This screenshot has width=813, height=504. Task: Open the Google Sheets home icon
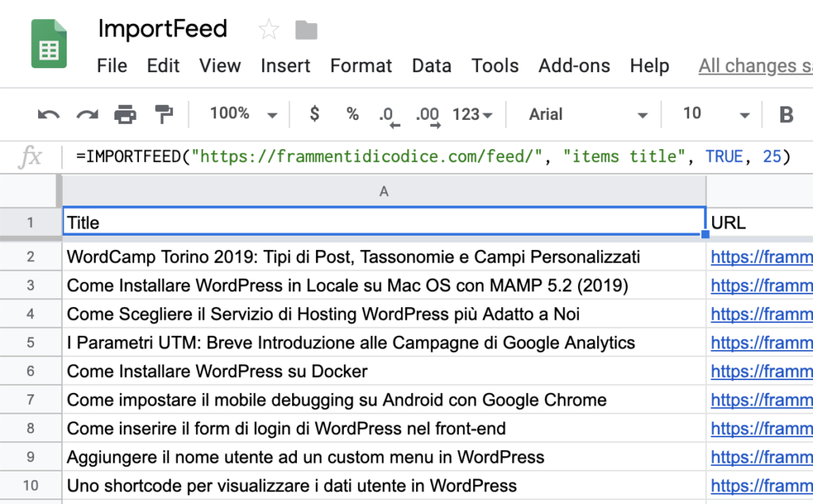pos(48,44)
